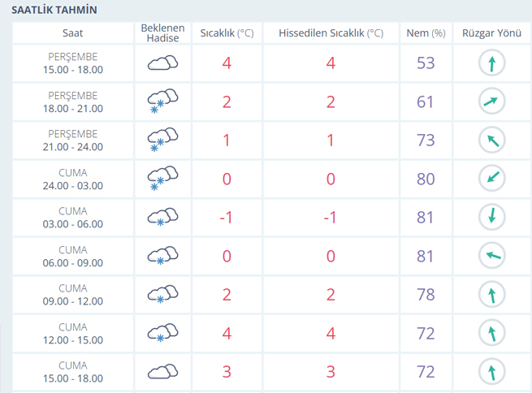Click the Saat column header
Viewport: 532px width, 393px height.
(x=72, y=33)
